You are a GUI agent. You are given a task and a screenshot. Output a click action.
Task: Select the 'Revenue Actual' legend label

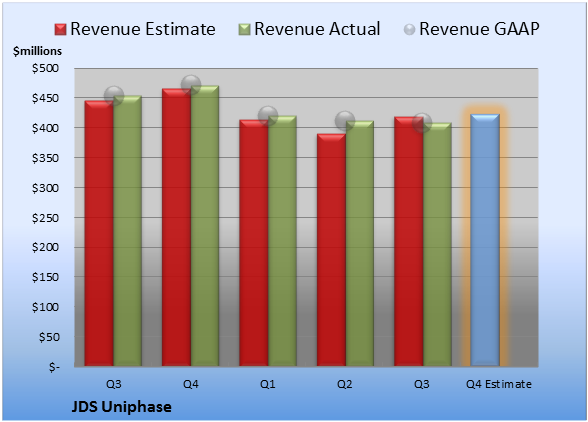pos(317,29)
